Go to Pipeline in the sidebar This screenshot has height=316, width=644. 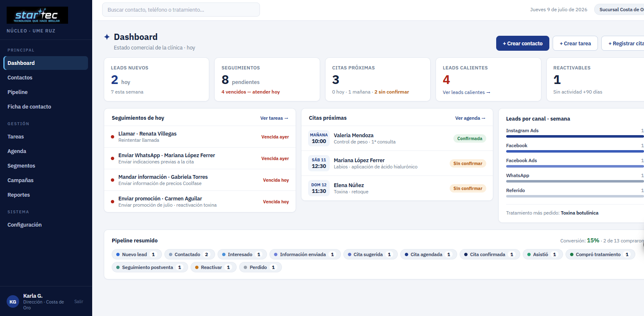pyautogui.click(x=46, y=92)
